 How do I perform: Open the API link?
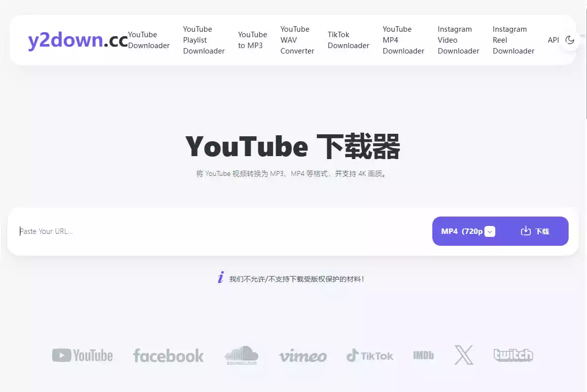553,40
